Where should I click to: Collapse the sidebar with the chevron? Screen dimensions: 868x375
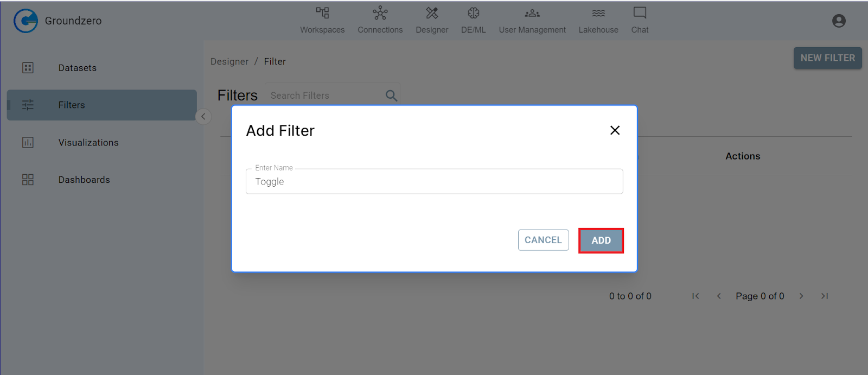click(x=203, y=116)
